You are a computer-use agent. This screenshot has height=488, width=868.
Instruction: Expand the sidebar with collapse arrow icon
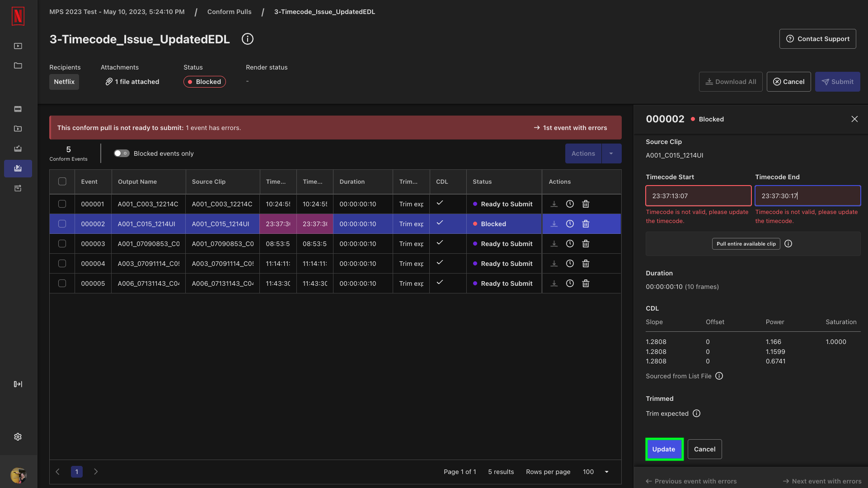(x=18, y=384)
